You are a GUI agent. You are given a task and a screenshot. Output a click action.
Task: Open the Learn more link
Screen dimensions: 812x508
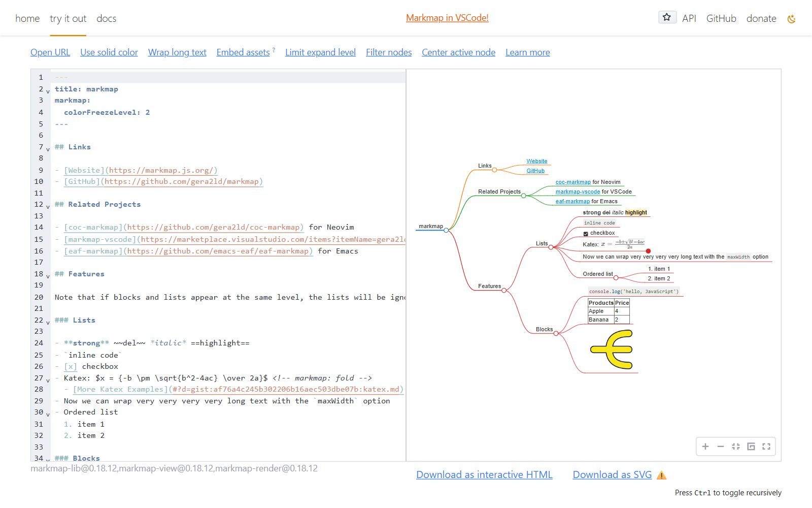[528, 52]
